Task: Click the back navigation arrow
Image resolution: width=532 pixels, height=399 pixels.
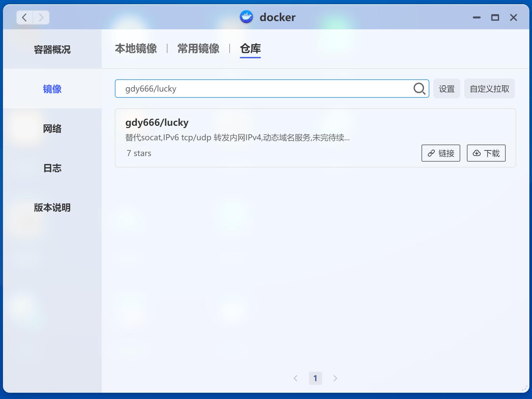Action: pos(25,17)
